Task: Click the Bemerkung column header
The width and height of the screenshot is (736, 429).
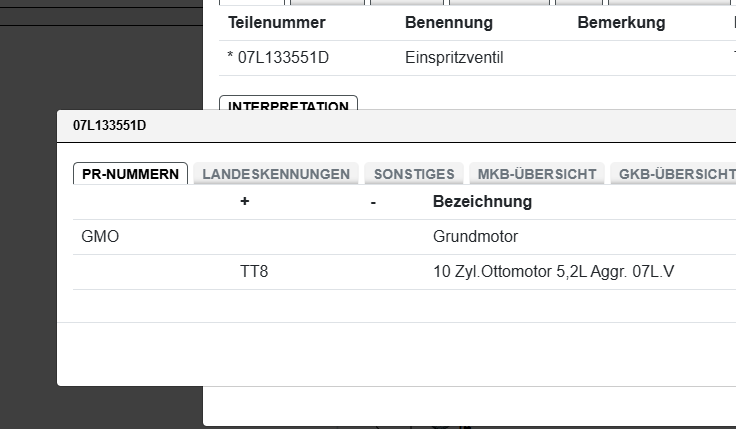Action: click(x=621, y=23)
